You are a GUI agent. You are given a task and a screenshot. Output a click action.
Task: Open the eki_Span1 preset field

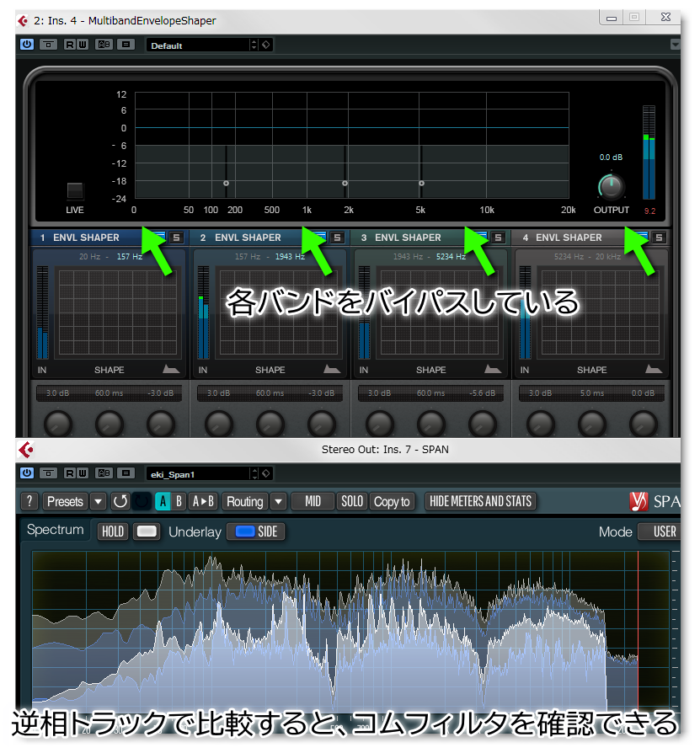tap(198, 474)
